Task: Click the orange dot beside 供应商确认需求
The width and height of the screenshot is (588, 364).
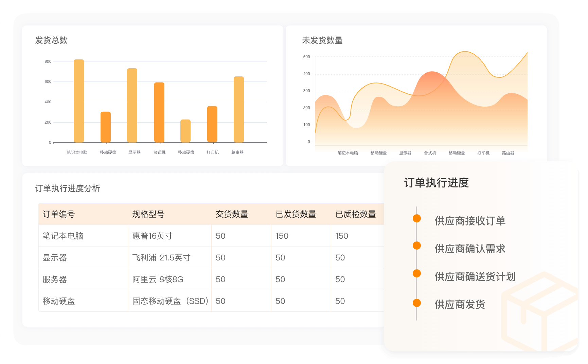Action: 416,246
